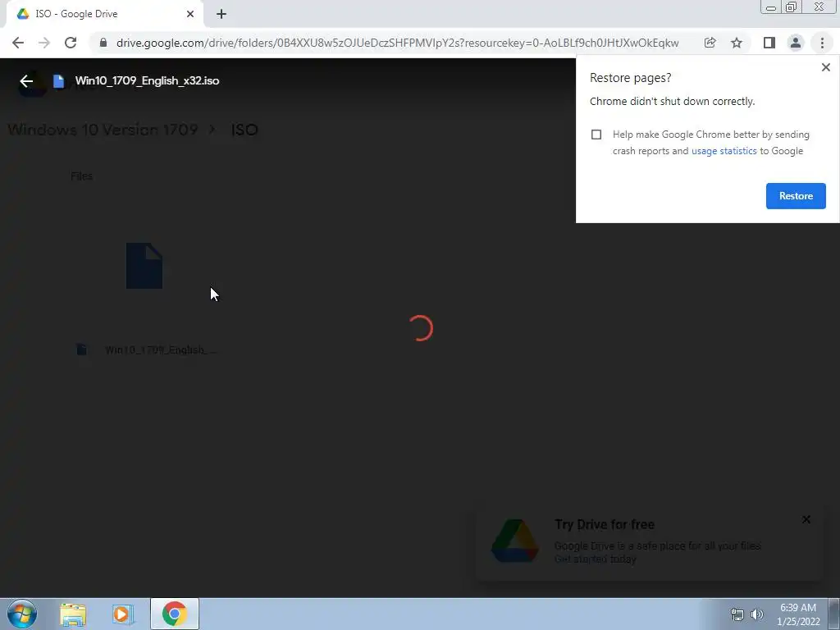Share this page using the share icon
The height and width of the screenshot is (630, 840).
[x=710, y=43]
